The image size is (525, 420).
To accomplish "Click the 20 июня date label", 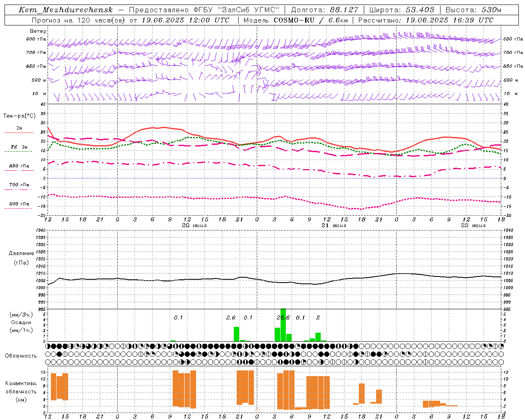I will click(x=194, y=226).
